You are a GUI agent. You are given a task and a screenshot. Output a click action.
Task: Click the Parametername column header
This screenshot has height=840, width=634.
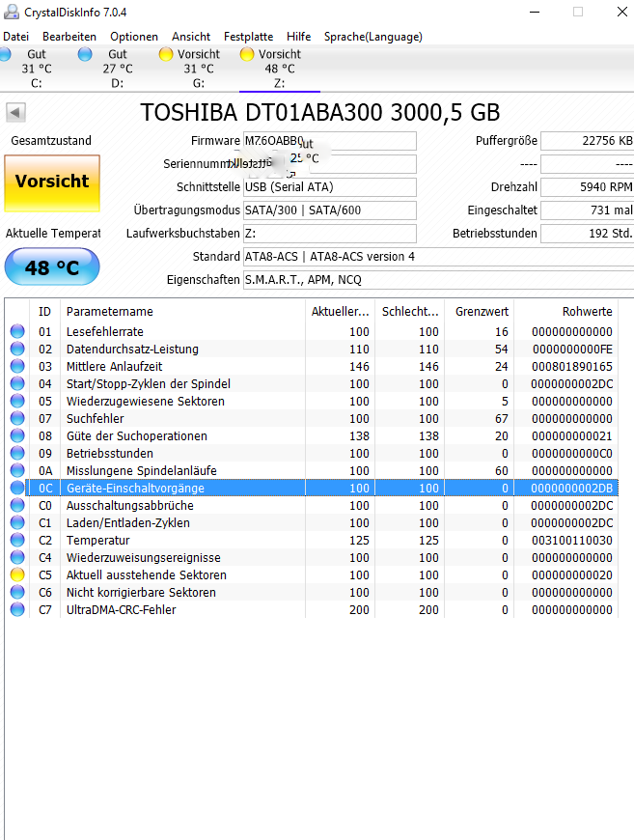coord(182,311)
